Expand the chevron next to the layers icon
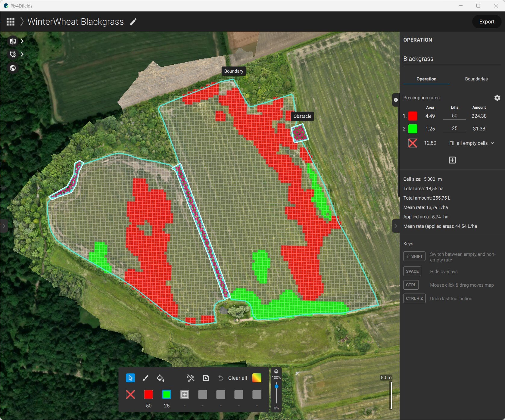The height and width of the screenshot is (420, 505). click(22, 41)
